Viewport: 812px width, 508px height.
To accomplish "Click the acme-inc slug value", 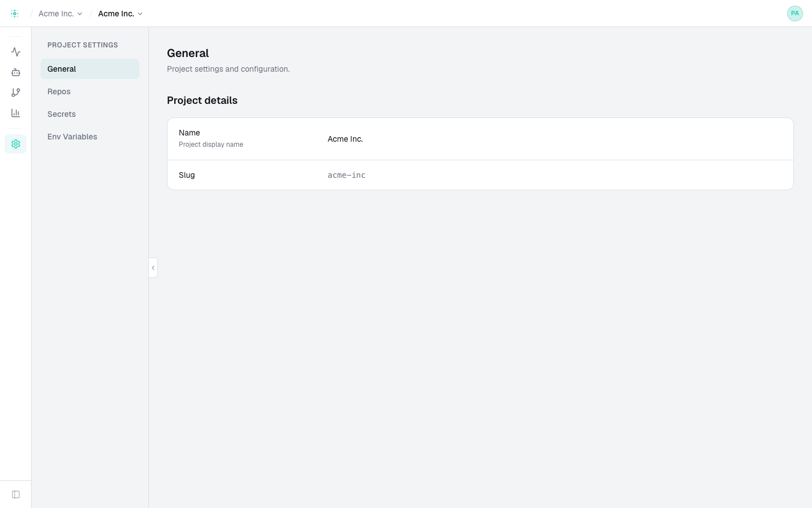I will click(x=346, y=175).
